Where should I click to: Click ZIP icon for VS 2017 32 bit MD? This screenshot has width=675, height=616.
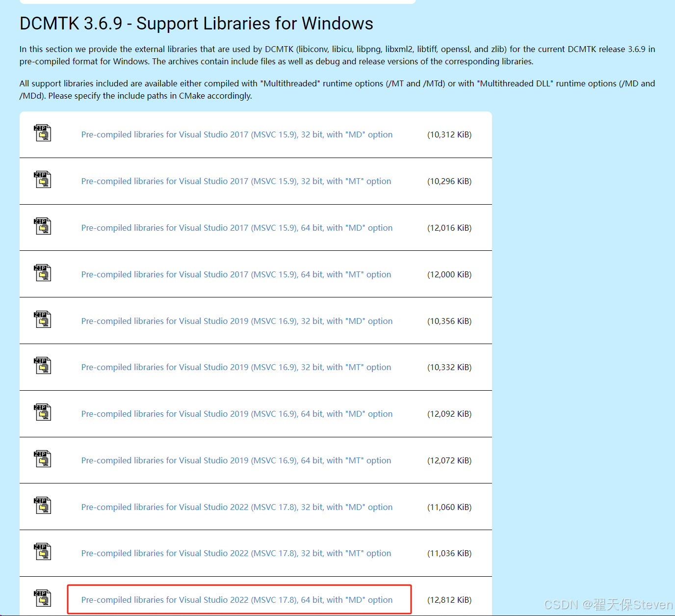(x=43, y=133)
